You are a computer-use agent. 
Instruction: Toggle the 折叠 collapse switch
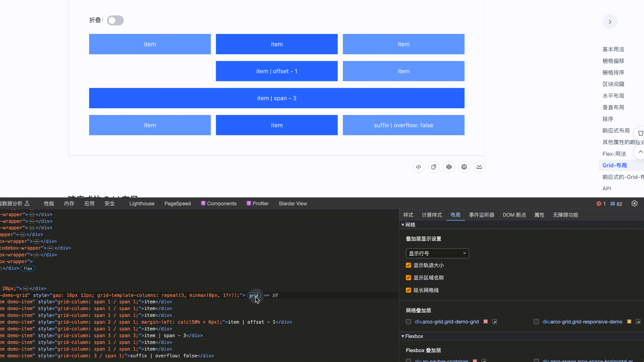point(115,20)
